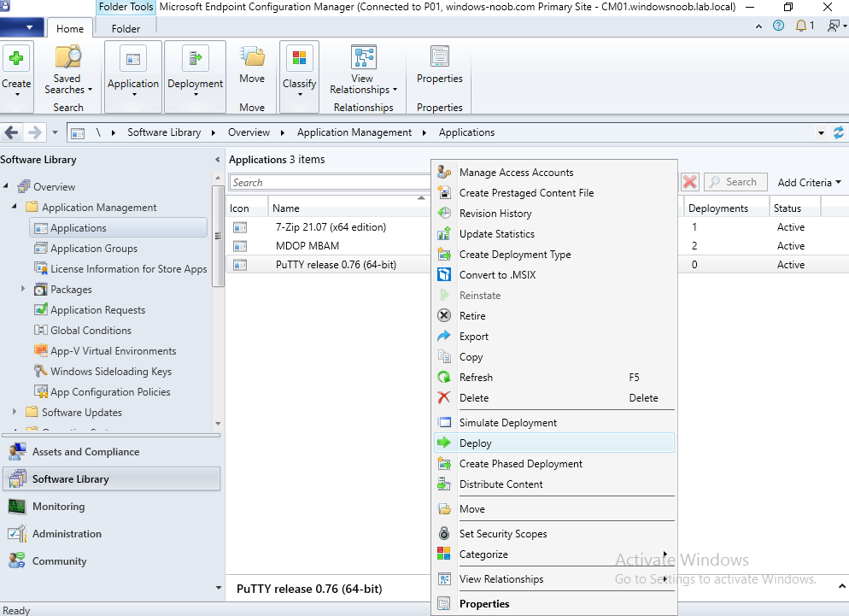
Task: Click the green Create application icon
Action: (16, 57)
